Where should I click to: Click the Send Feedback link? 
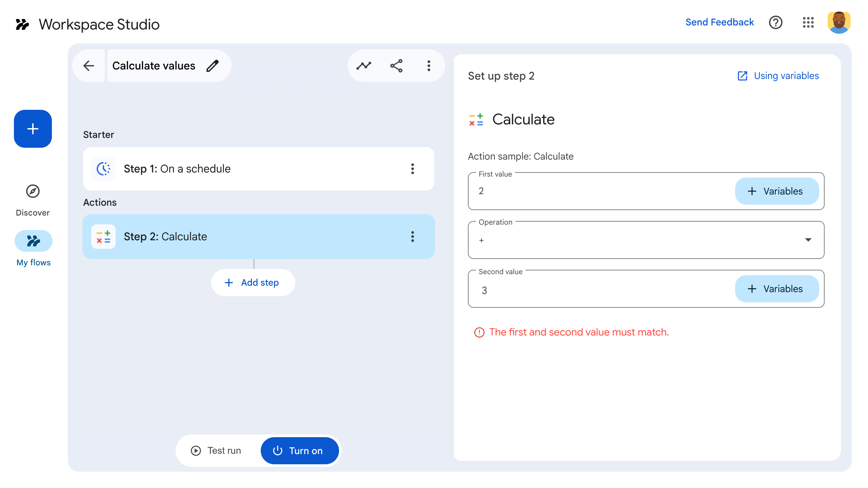coord(720,22)
